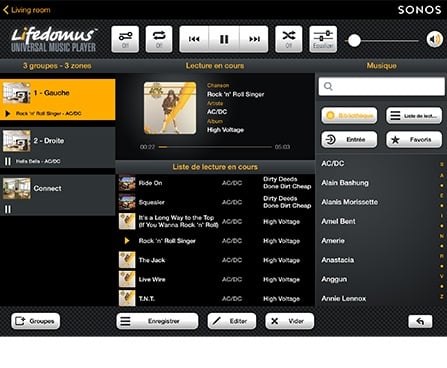Save playlist with Enregistrer button
This screenshot has width=447, height=368.
pyautogui.click(x=157, y=321)
